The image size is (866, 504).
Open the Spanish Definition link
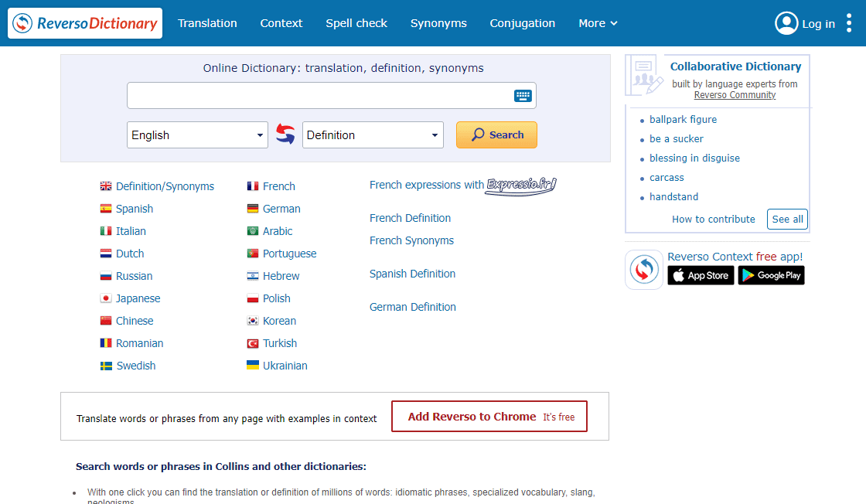coord(413,274)
